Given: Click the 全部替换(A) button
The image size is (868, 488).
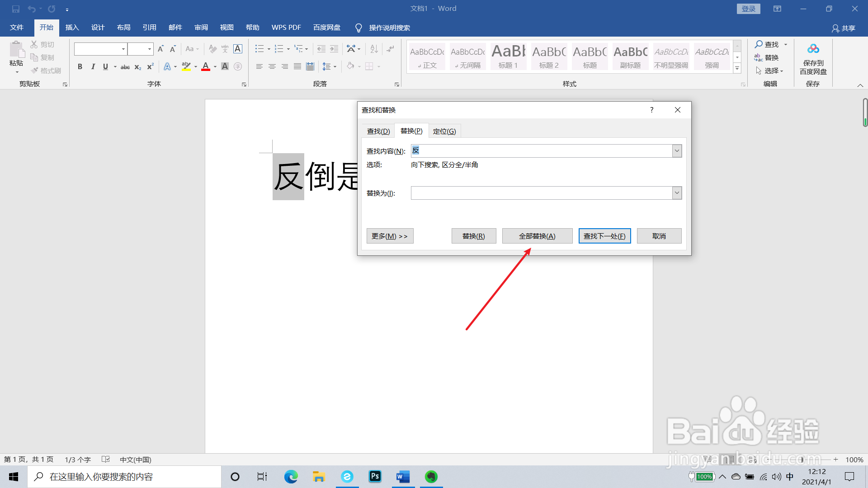Looking at the screenshot, I should coord(537,236).
